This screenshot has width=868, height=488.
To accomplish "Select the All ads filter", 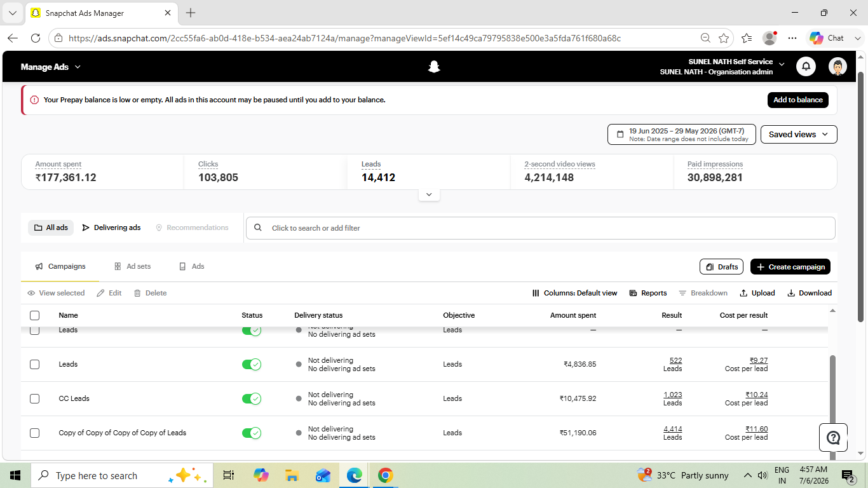I will [x=51, y=227].
